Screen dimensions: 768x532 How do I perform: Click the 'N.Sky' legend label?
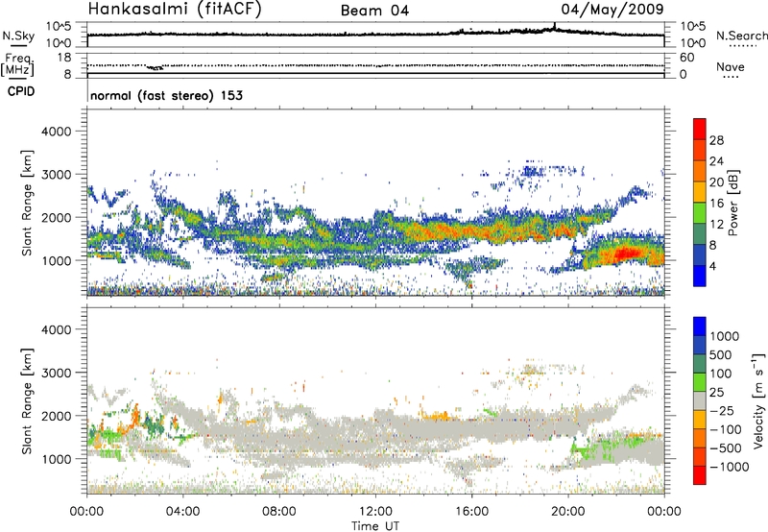(18, 36)
